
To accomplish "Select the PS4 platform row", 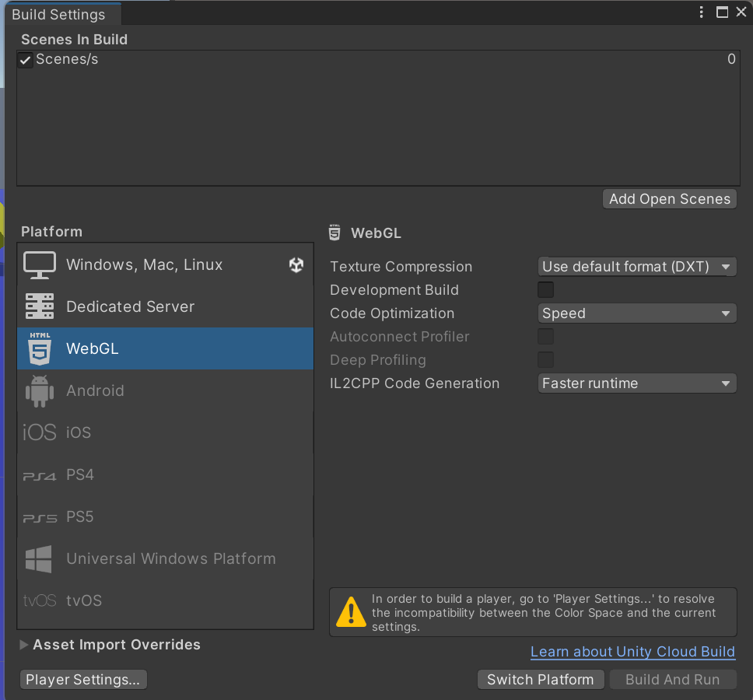I will [165, 474].
